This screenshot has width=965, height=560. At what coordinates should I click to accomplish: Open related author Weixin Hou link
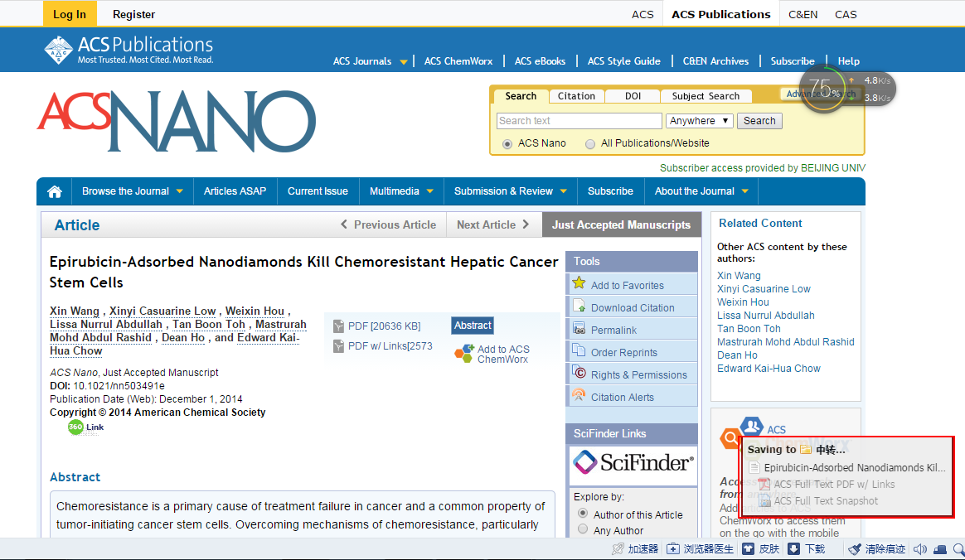pyautogui.click(x=743, y=302)
